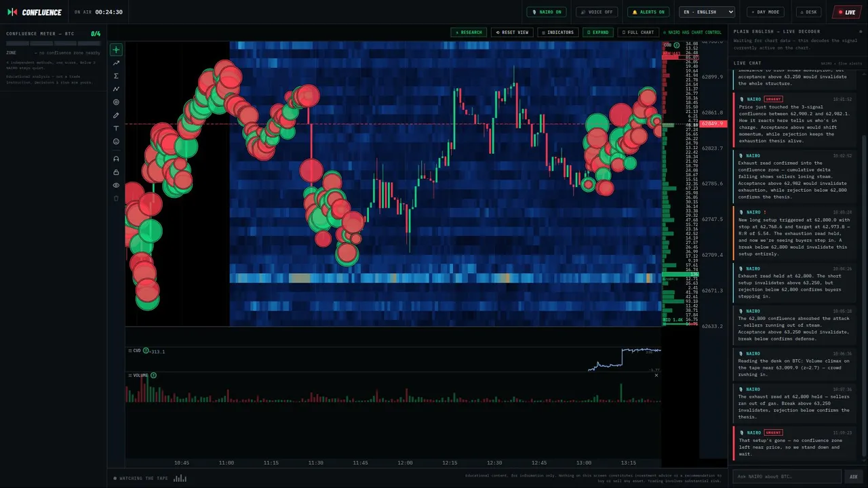The height and width of the screenshot is (488, 868).
Task: Click the 62899.9 price axis label
Action: pos(712,77)
